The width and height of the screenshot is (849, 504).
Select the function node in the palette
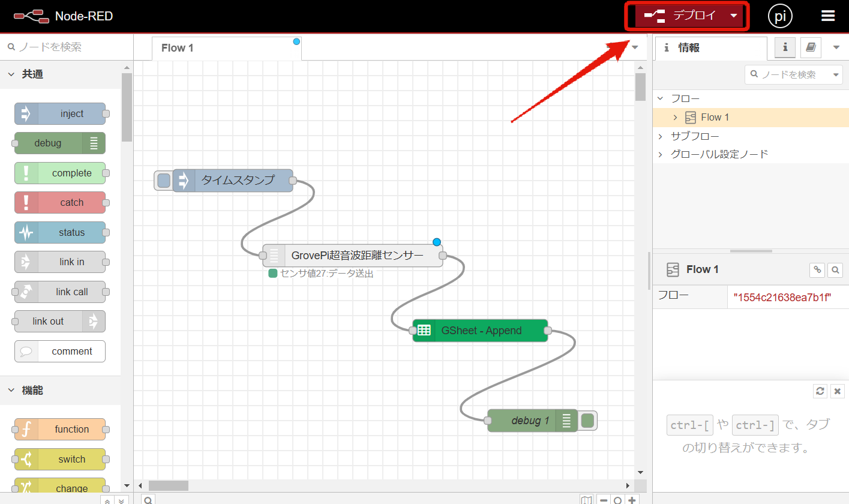60,429
